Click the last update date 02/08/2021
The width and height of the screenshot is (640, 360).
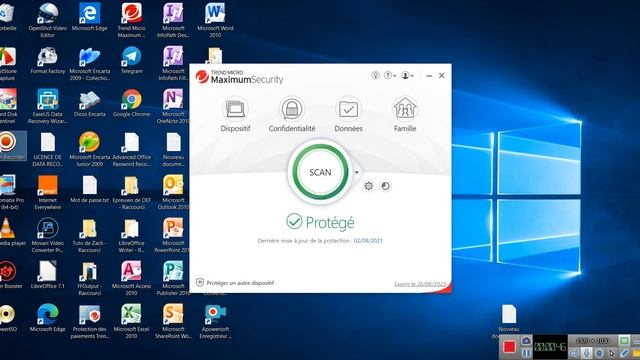click(x=368, y=241)
